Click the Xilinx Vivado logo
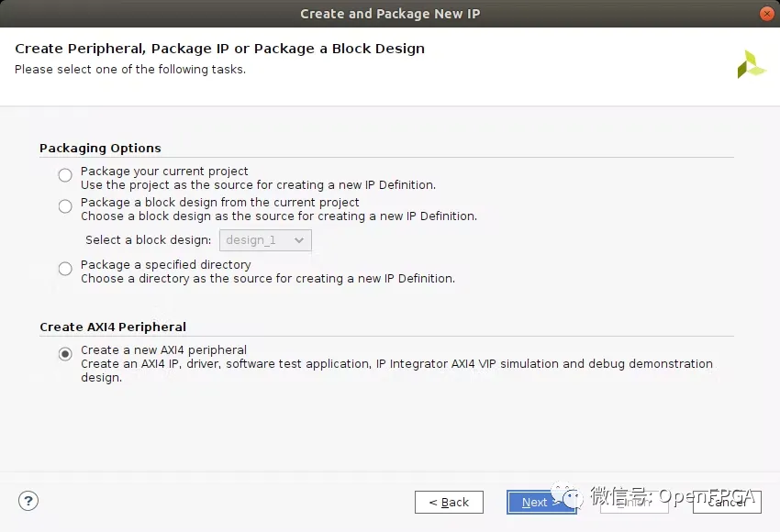This screenshot has height=532, width=780. (x=751, y=64)
